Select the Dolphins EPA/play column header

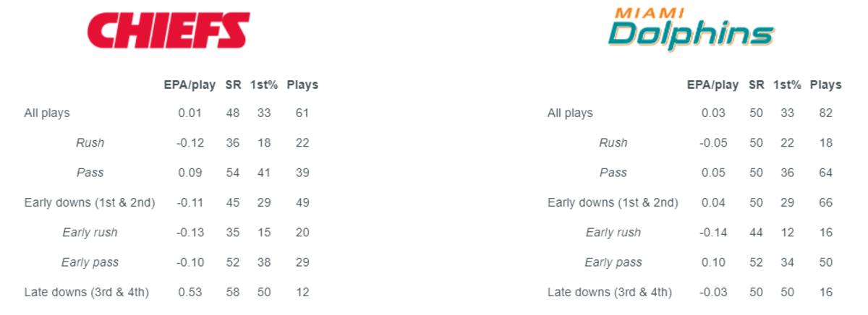pos(712,85)
